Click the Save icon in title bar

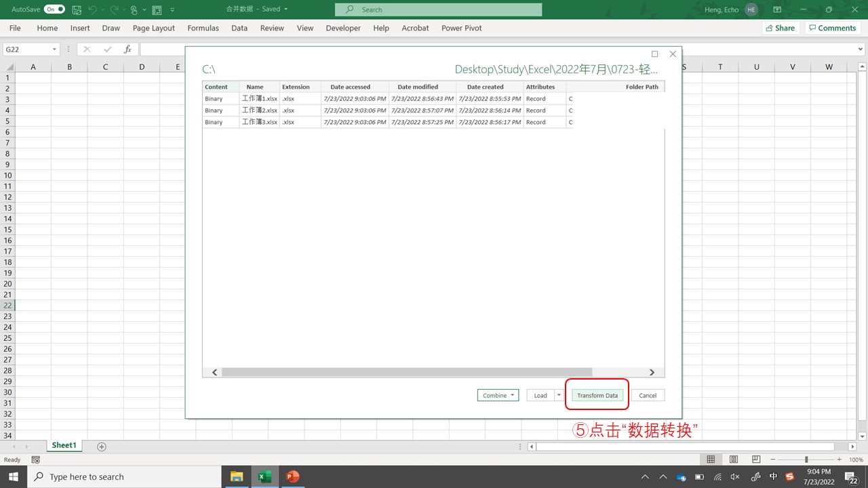tap(77, 9)
